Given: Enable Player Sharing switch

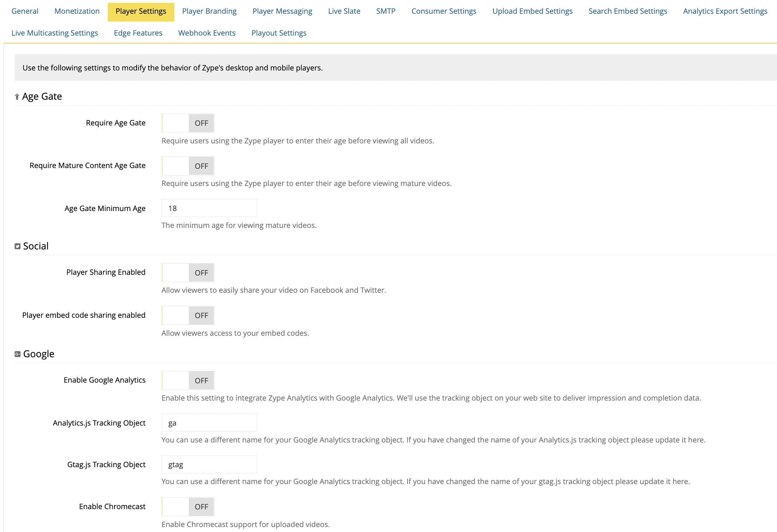Looking at the screenshot, I should (188, 273).
